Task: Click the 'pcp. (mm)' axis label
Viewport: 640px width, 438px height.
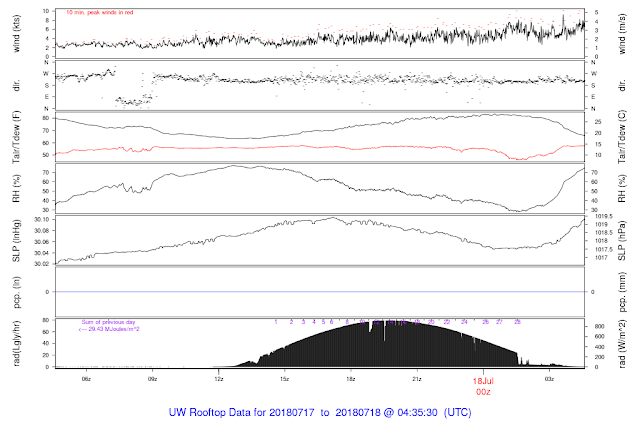Action: [622, 292]
